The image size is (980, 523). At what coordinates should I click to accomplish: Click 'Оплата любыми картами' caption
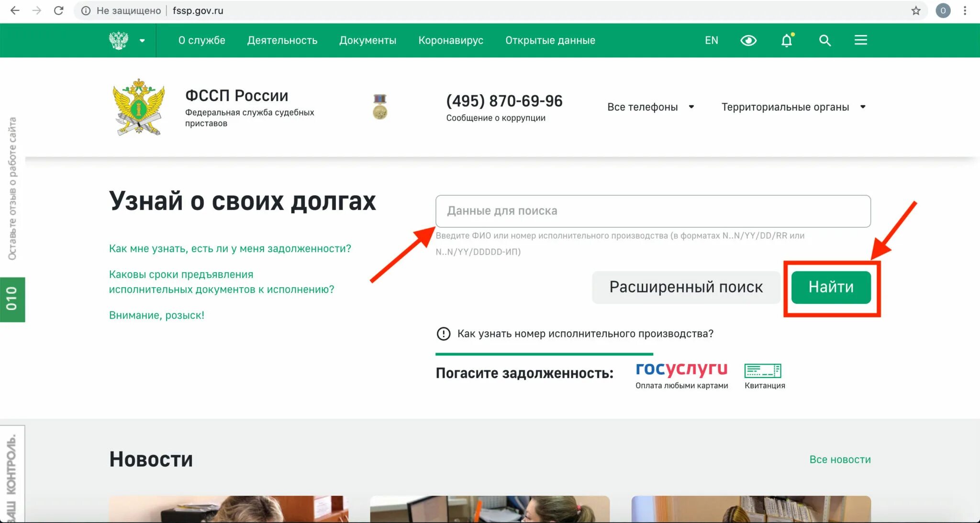tap(681, 386)
